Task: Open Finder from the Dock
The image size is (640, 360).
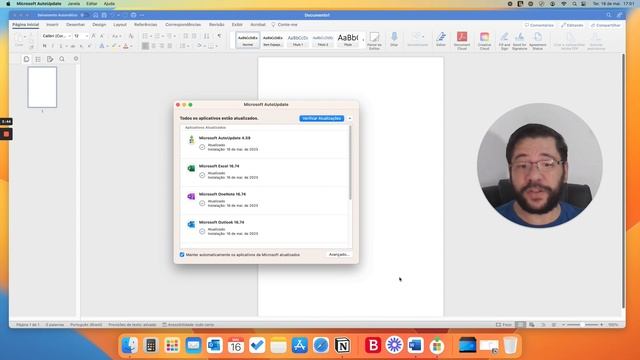Action: click(x=130, y=345)
